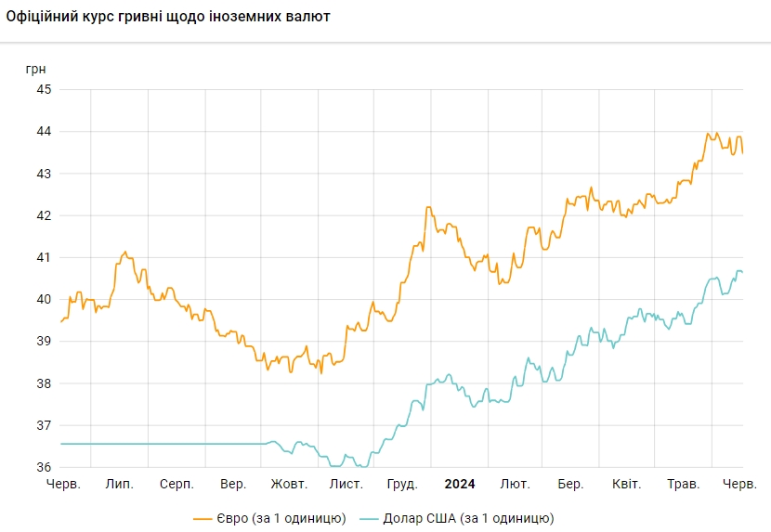771x532 pixels.
Task: Select the Лист. month axis label
Action: pos(346,485)
